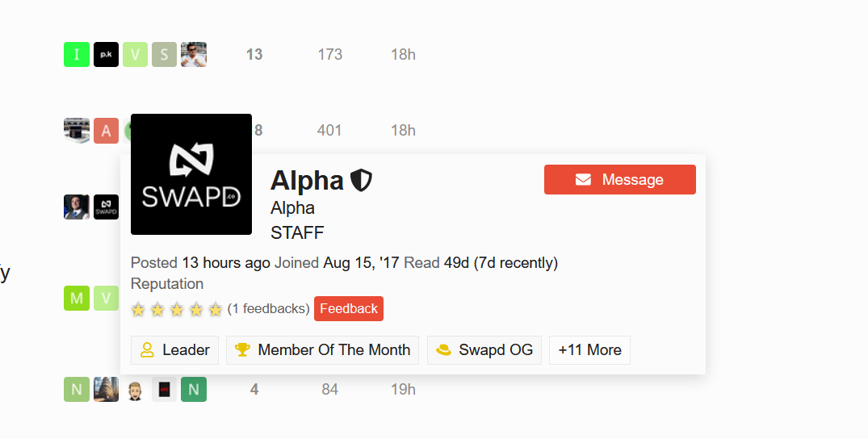This screenshot has width=868, height=439.
Task: Click the gray-green S avatar
Action: point(165,54)
